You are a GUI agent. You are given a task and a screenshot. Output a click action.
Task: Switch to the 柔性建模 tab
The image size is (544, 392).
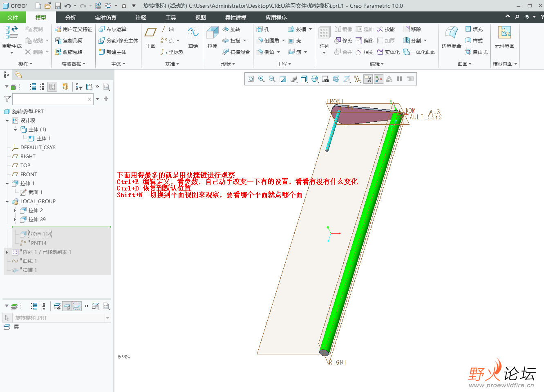point(236,18)
